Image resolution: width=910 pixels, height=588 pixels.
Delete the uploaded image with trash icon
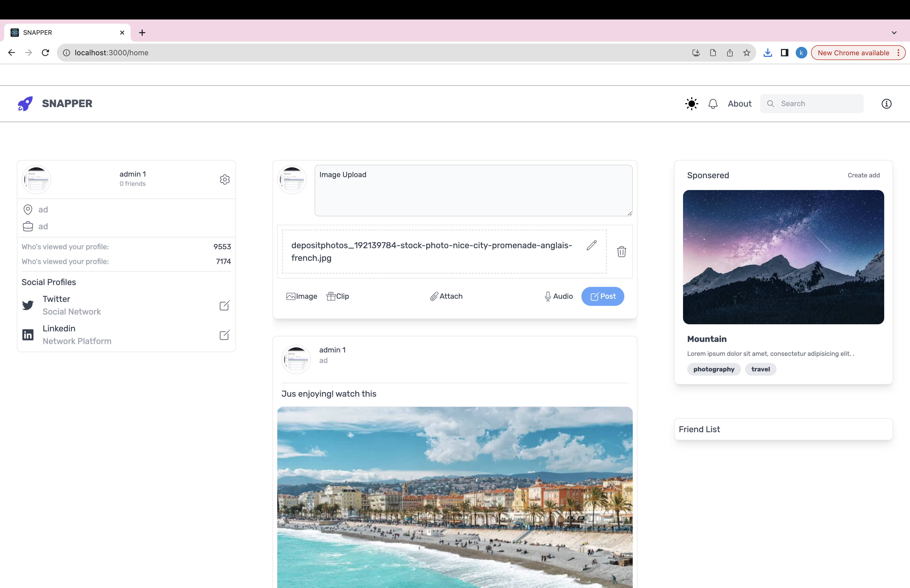coord(621,252)
